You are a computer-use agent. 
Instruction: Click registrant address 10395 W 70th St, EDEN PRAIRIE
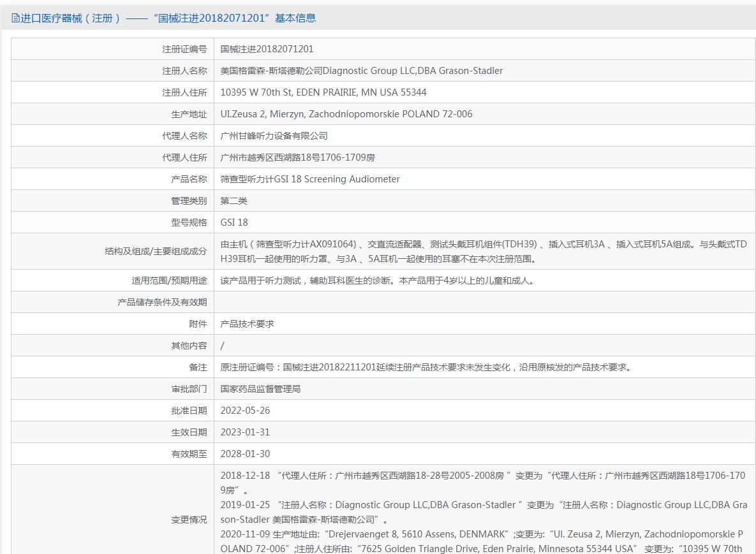pyautogui.click(x=323, y=92)
